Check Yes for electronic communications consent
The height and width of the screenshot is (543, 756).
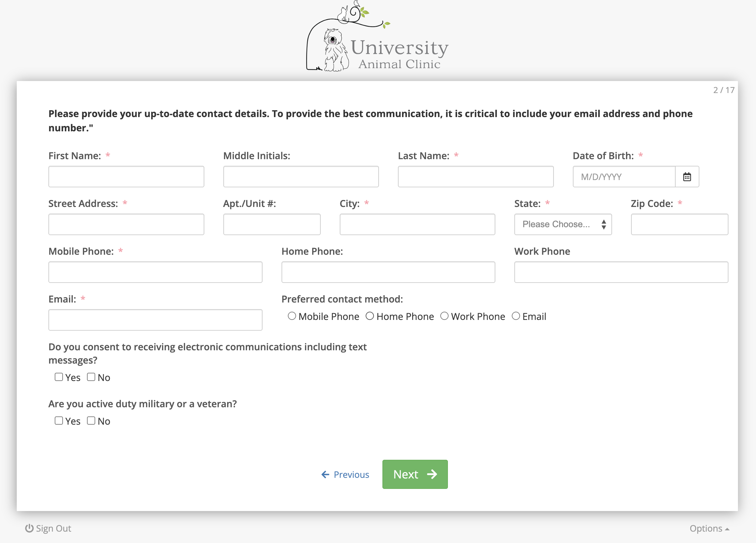59,377
